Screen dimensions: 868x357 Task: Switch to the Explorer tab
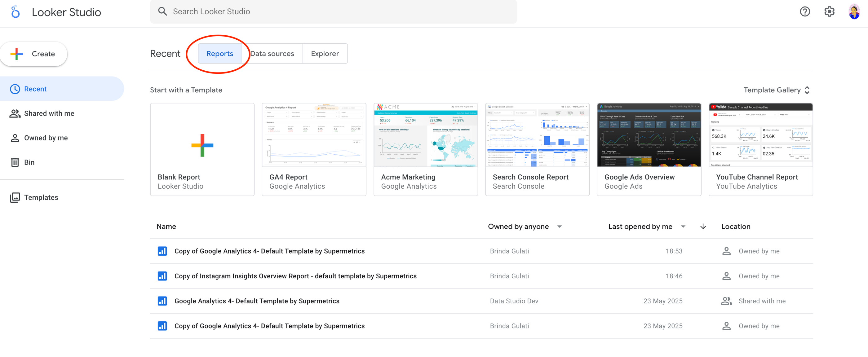[325, 53]
